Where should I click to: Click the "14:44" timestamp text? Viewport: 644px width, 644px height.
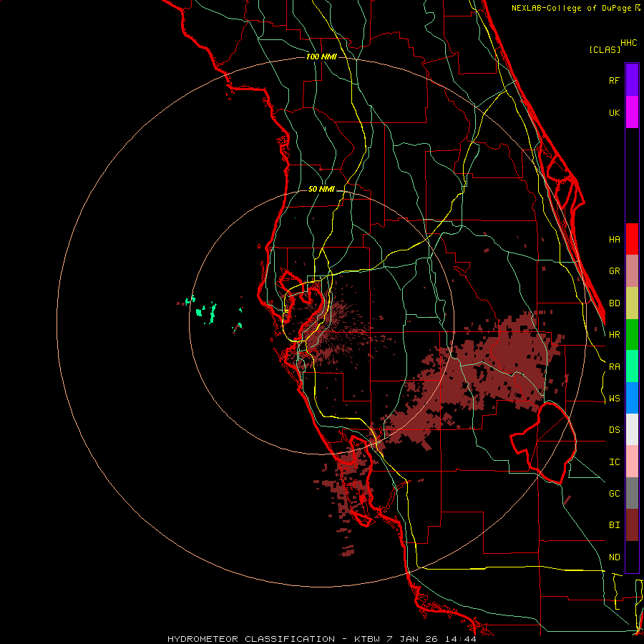point(462,639)
